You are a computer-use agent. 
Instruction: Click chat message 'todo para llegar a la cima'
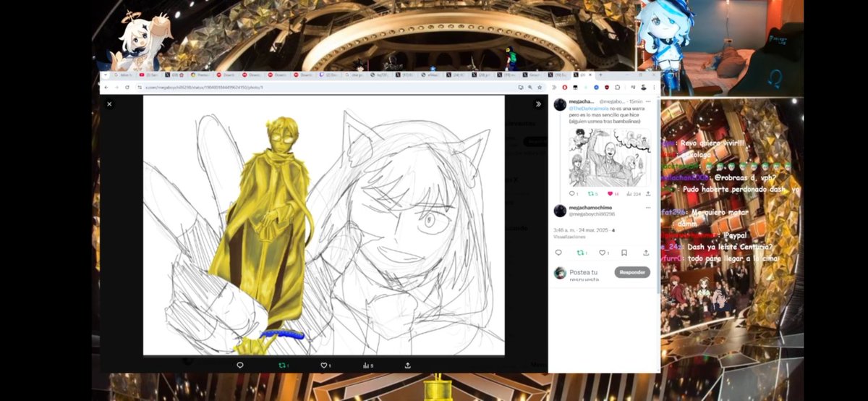pyautogui.click(x=733, y=258)
